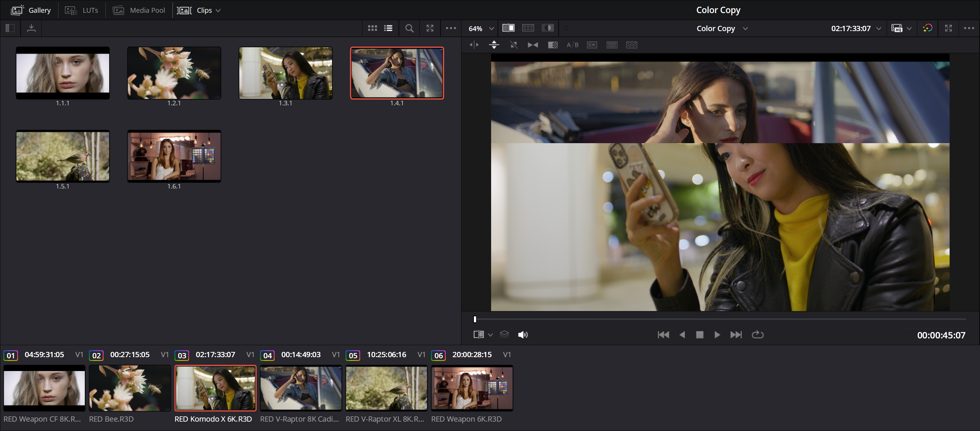Click the grab still download icon
This screenshot has width=980, height=431.
click(31, 28)
